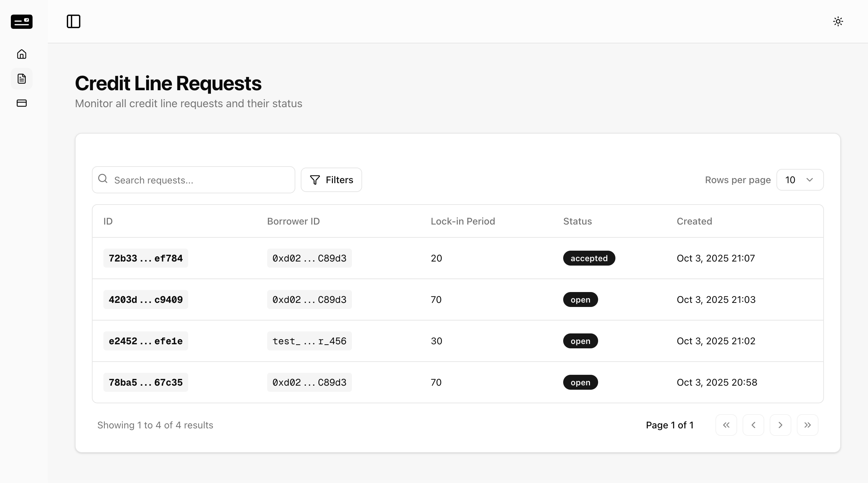Click open badge in 4203d...c9409 row
The image size is (868, 483).
click(x=580, y=300)
